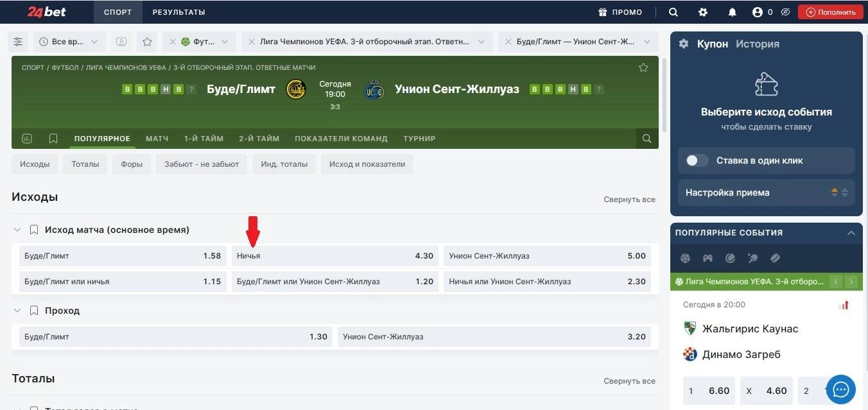Click the ПРОМО gift link

pos(620,12)
